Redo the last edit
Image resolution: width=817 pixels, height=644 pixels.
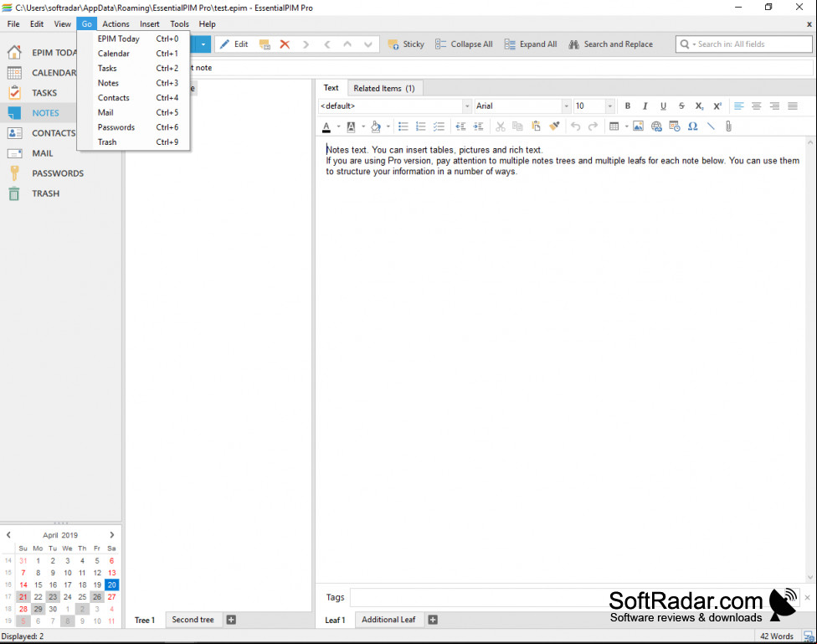(x=593, y=126)
